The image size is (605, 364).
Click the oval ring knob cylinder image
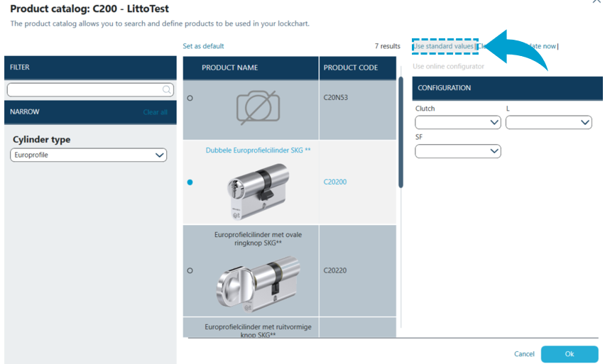click(x=258, y=282)
